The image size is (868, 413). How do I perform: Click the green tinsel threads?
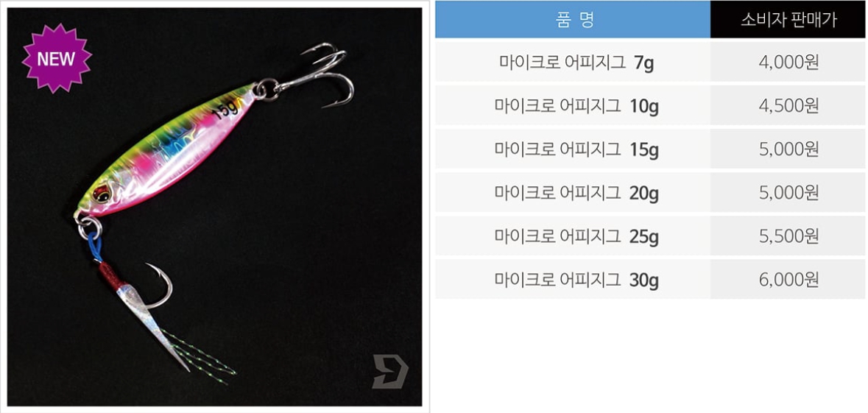tap(202, 354)
